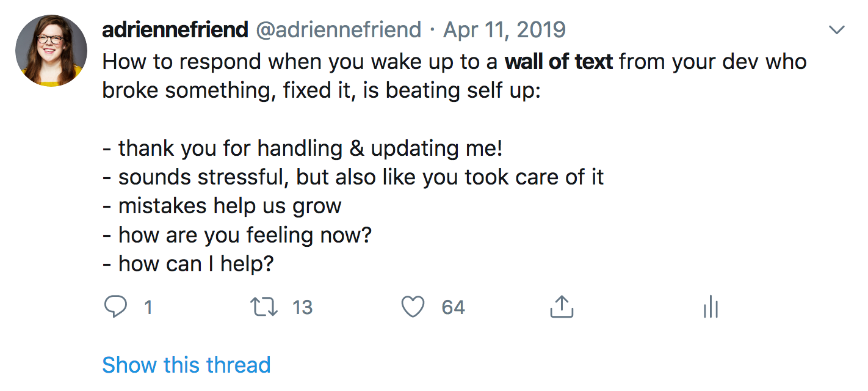The width and height of the screenshot is (868, 391).
Task: Like the tweet with the heart icon
Action: tap(413, 307)
